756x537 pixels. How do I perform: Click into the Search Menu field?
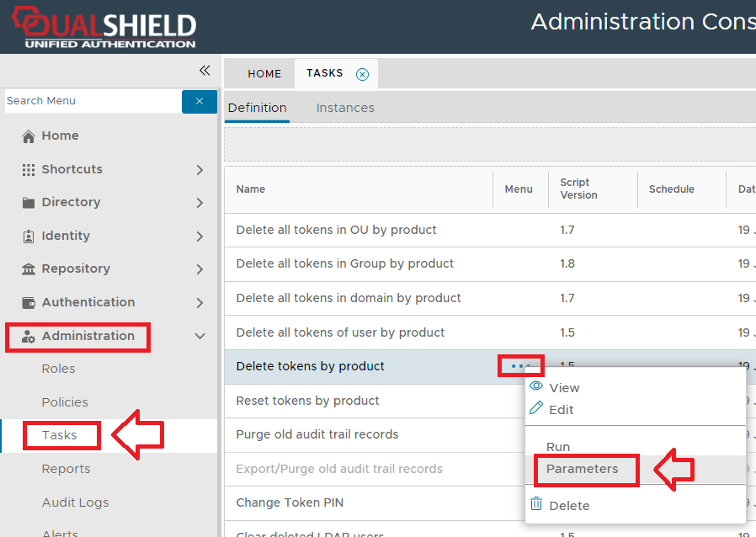click(x=91, y=101)
